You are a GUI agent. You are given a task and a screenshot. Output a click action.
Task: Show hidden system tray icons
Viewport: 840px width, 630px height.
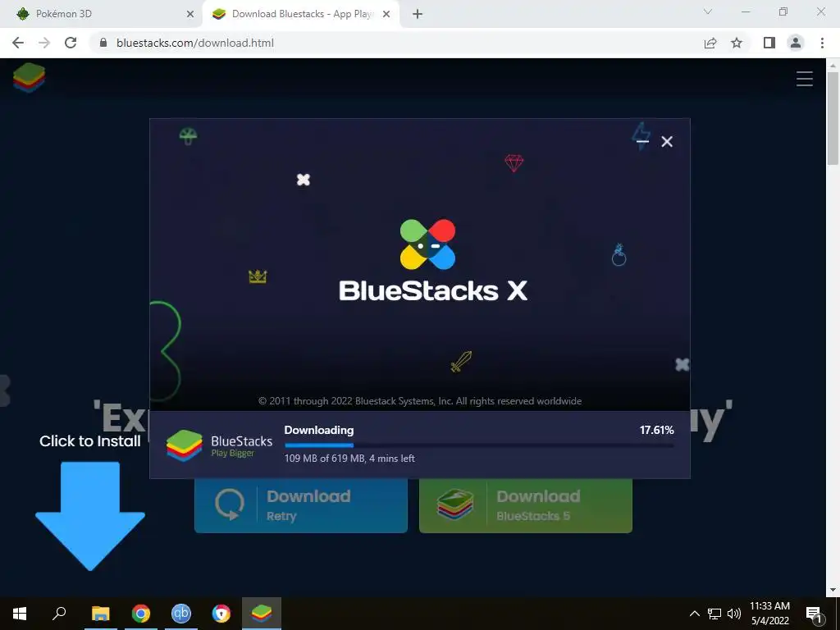(x=694, y=614)
